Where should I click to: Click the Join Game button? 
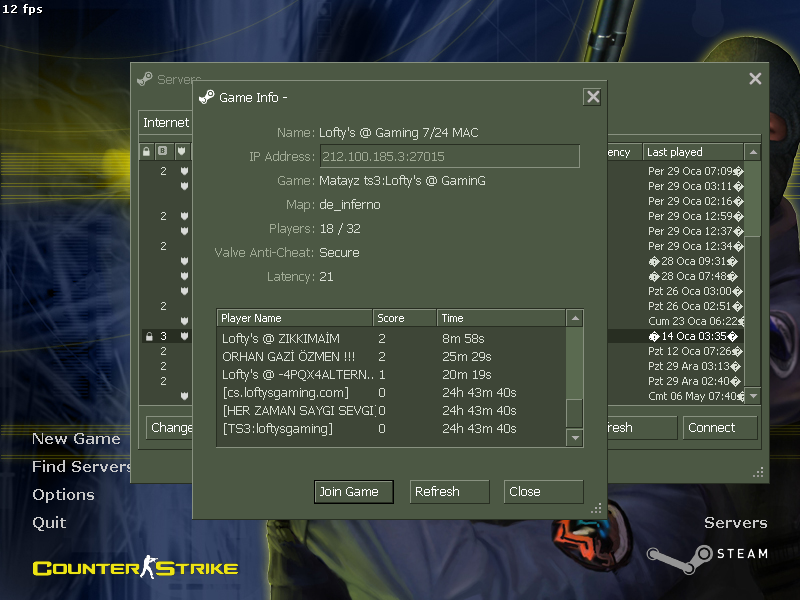coord(354,491)
